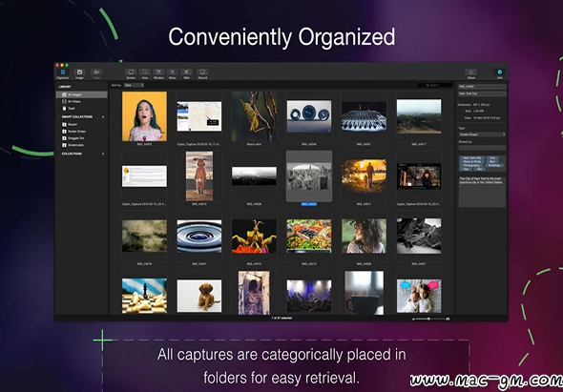Open the Type dropdown in info panel
The height and width of the screenshot is (392, 563).
coord(482,134)
